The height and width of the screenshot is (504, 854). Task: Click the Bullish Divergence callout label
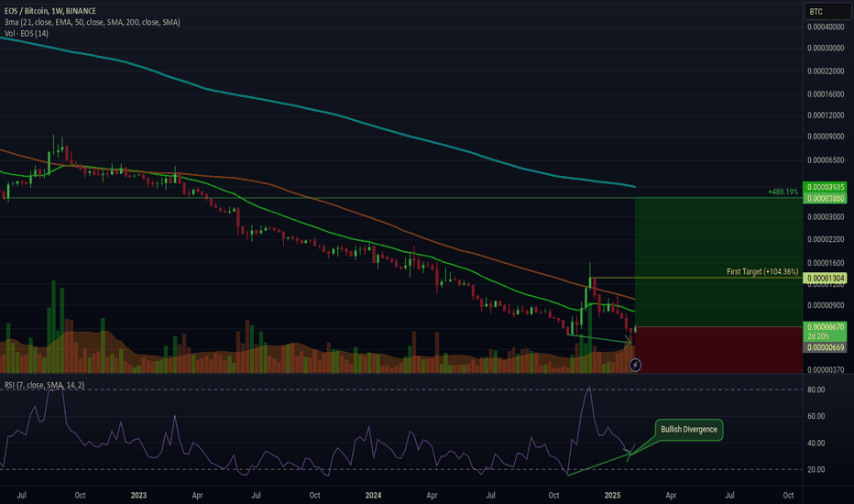point(689,430)
